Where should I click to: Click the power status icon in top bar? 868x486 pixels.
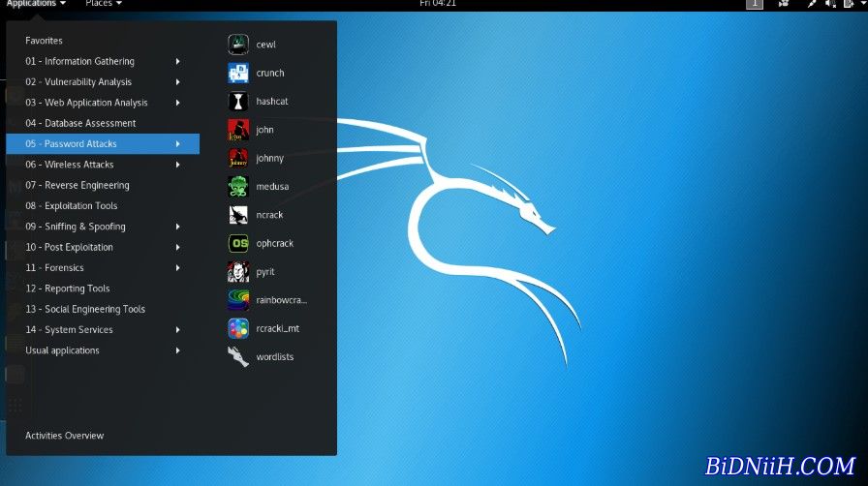849,3
